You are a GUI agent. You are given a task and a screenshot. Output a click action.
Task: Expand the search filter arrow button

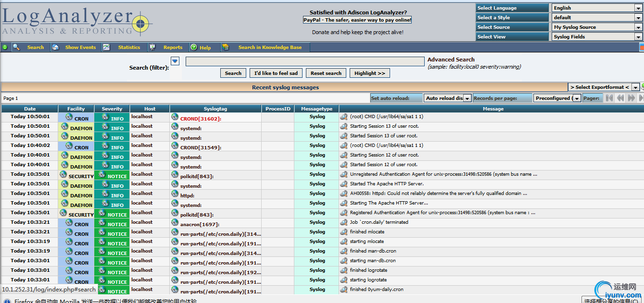pos(175,61)
